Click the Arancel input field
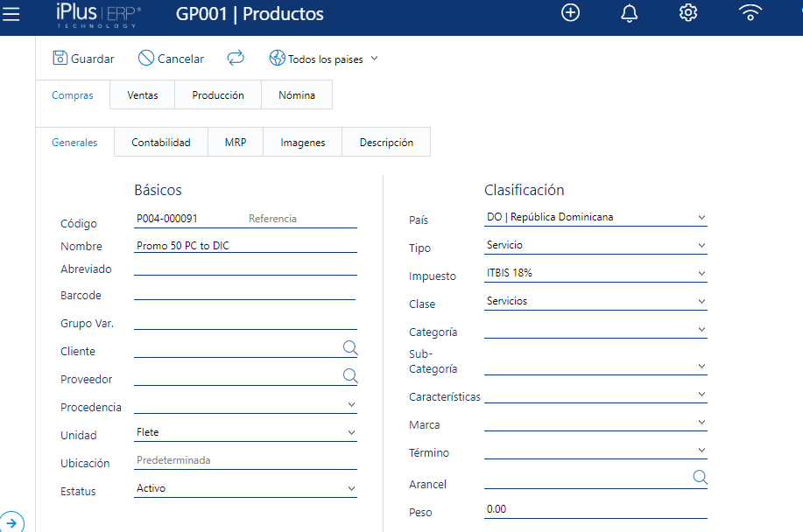Viewport: 803px width, 532px height. pyautogui.click(x=588, y=481)
